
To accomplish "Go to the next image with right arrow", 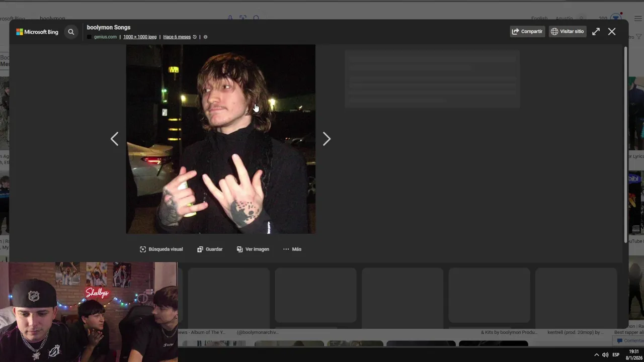I will pyautogui.click(x=327, y=139).
